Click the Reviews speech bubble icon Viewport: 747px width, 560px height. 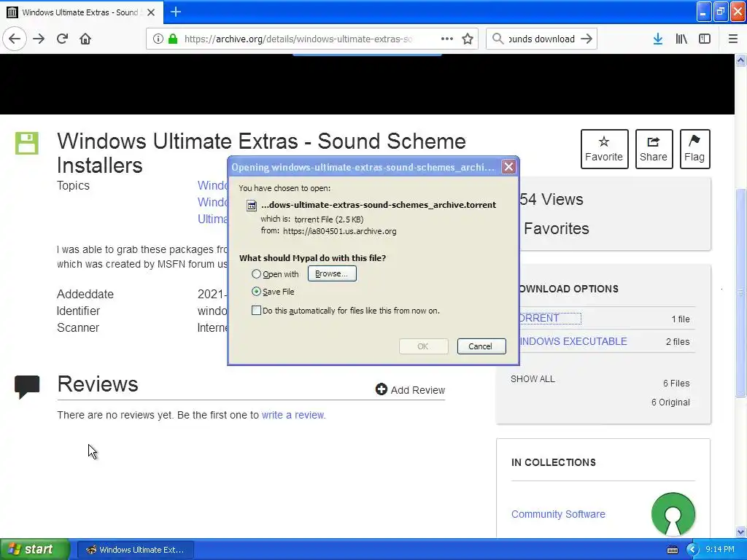(27, 386)
